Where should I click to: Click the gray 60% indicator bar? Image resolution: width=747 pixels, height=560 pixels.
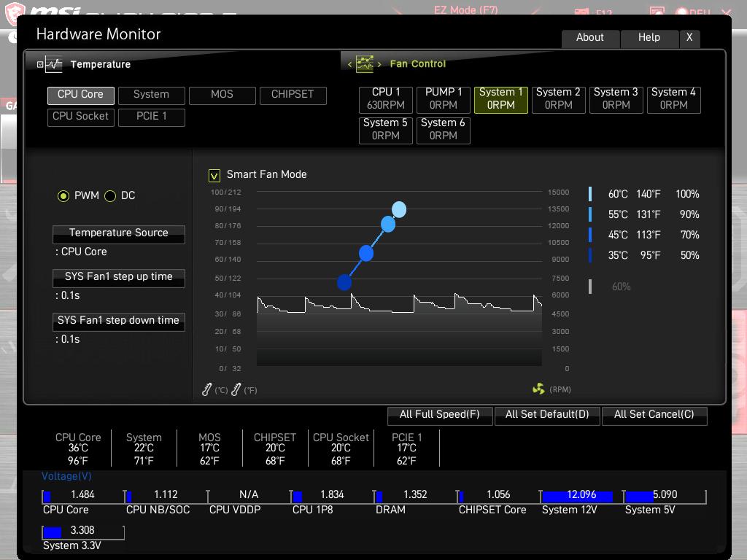click(x=590, y=286)
